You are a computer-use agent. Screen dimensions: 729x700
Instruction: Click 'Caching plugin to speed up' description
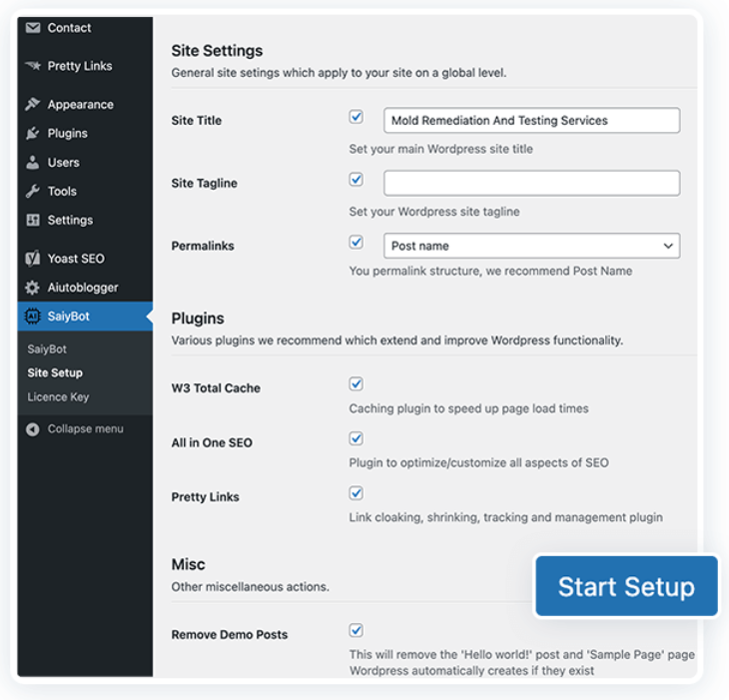point(469,408)
